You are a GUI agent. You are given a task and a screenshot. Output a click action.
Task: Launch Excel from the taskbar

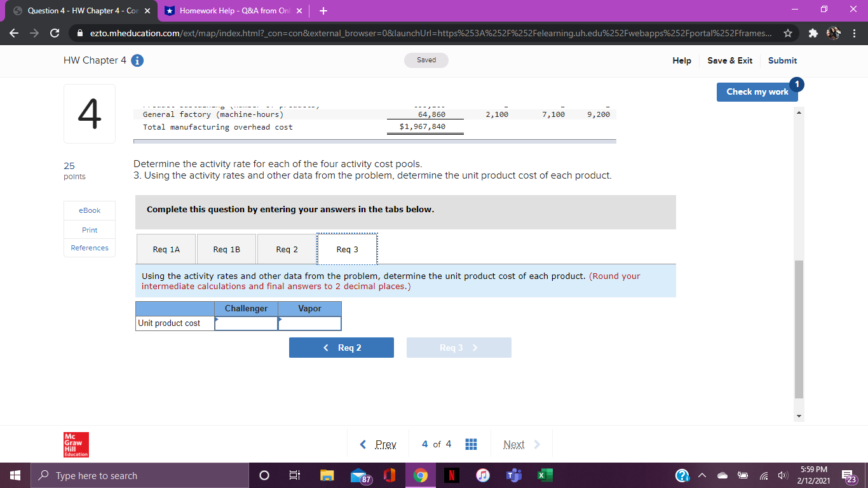coord(545,475)
